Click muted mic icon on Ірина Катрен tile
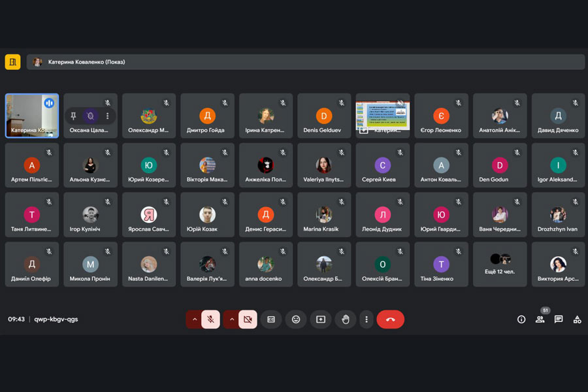 point(283,103)
